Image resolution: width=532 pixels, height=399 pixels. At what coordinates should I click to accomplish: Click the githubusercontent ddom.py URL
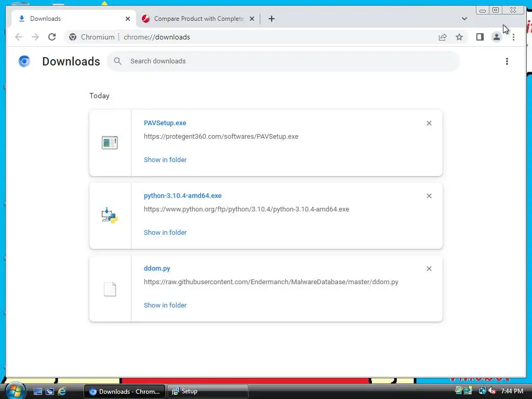click(271, 282)
